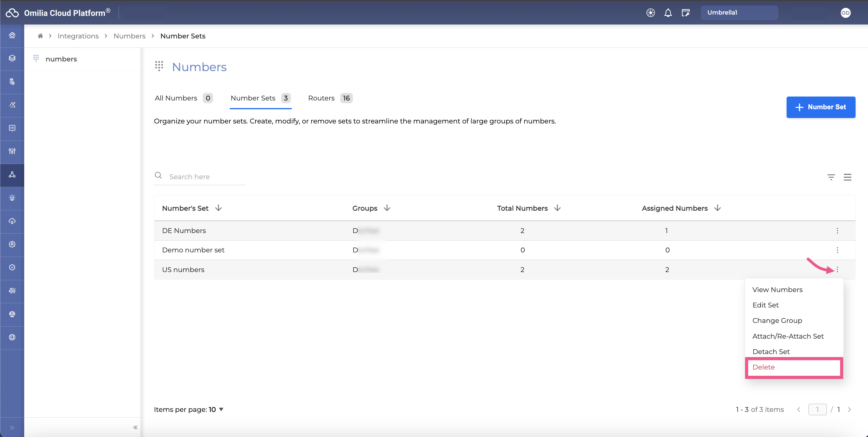Image resolution: width=868 pixels, height=437 pixels.
Task: Go to Integrations breadcrumb link
Action: tap(78, 36)
